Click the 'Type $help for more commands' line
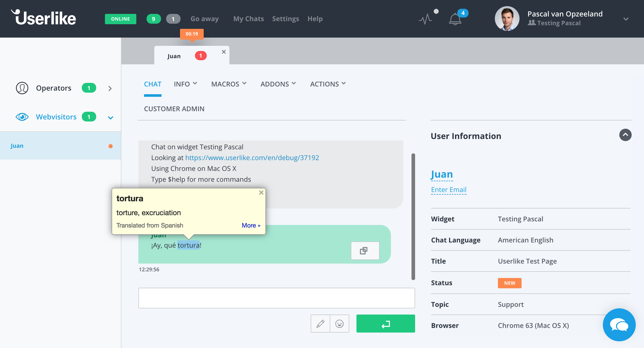 pos(201,179)
